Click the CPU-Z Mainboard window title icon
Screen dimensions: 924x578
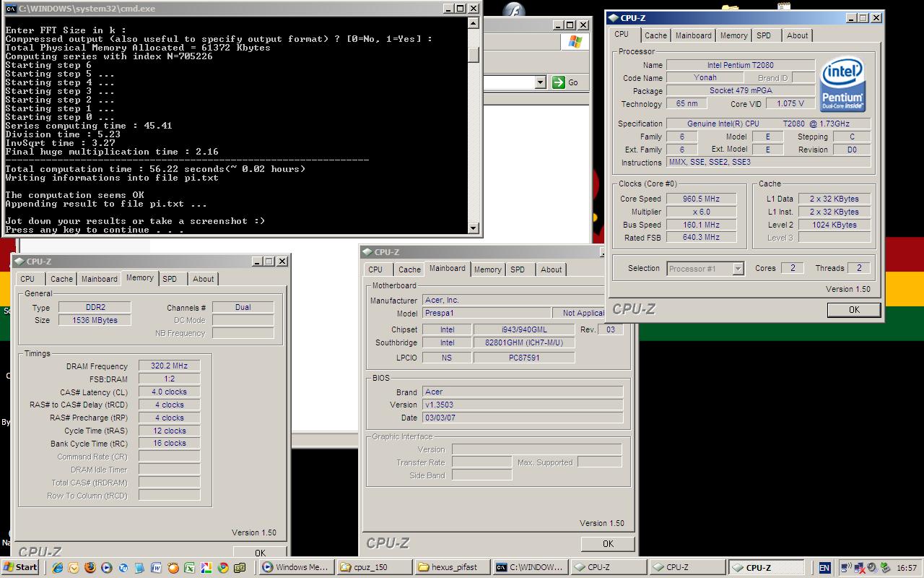[x=367, y=252]
